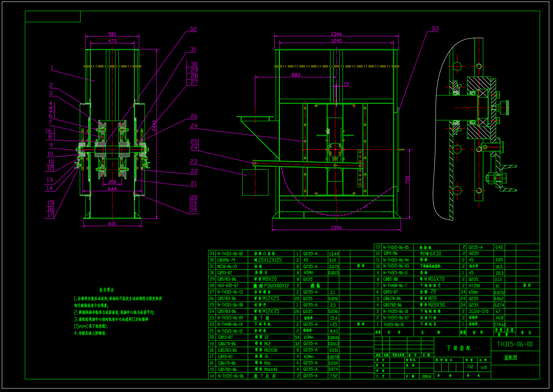Click the weight value 7.92

334,376
